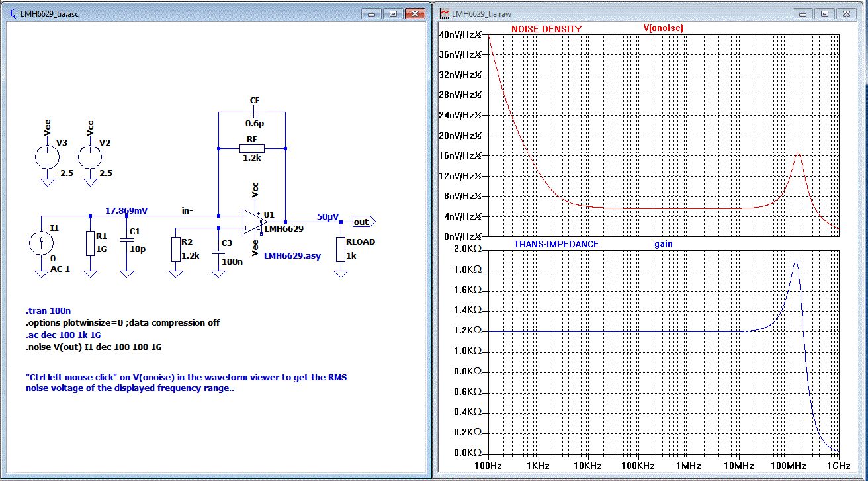This screenshot has height=481, width=868.
Task: Click the gain trace label
Action: (664, 244)
